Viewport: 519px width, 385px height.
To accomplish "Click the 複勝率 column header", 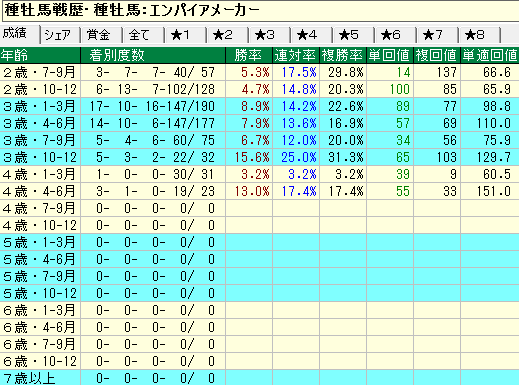I will click(x=343, y=55).
